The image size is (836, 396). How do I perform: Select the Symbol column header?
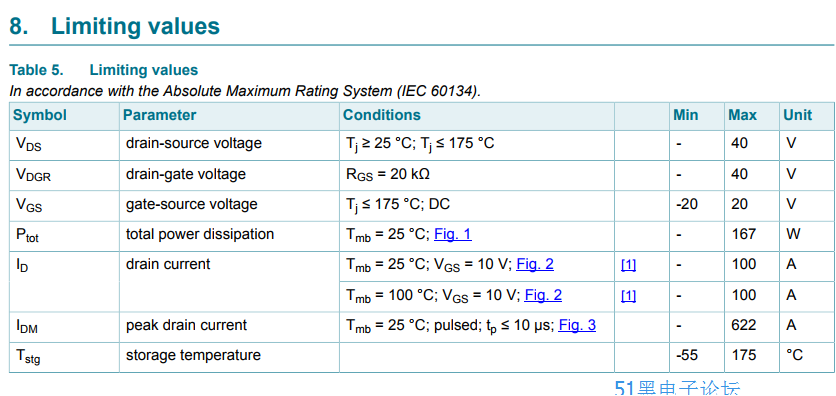40,115
